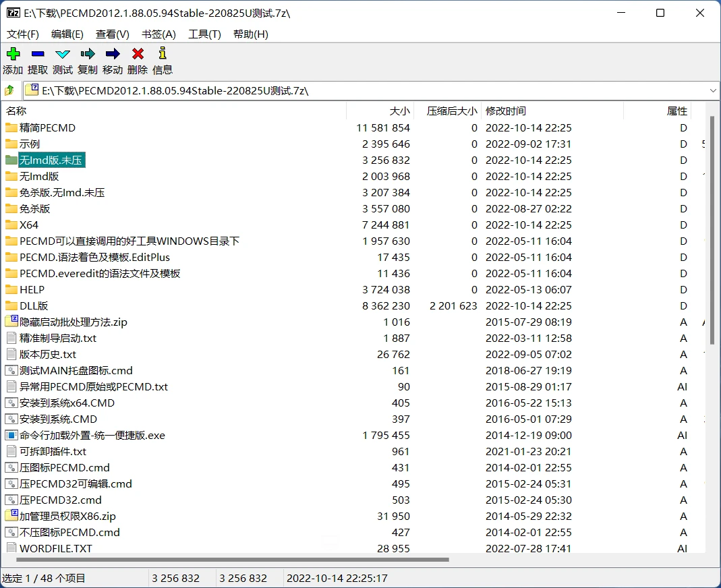Image resolution: width=721 pixels, height=588 pixels.
Task: Click the green Add (添加) toolbar icon
Action: [13, 54]
